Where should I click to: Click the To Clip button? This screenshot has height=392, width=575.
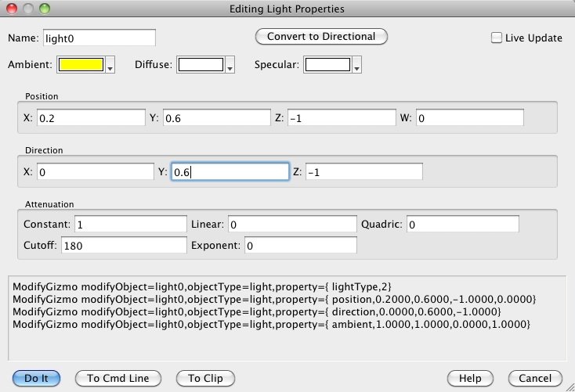click(x=205, y=378)
